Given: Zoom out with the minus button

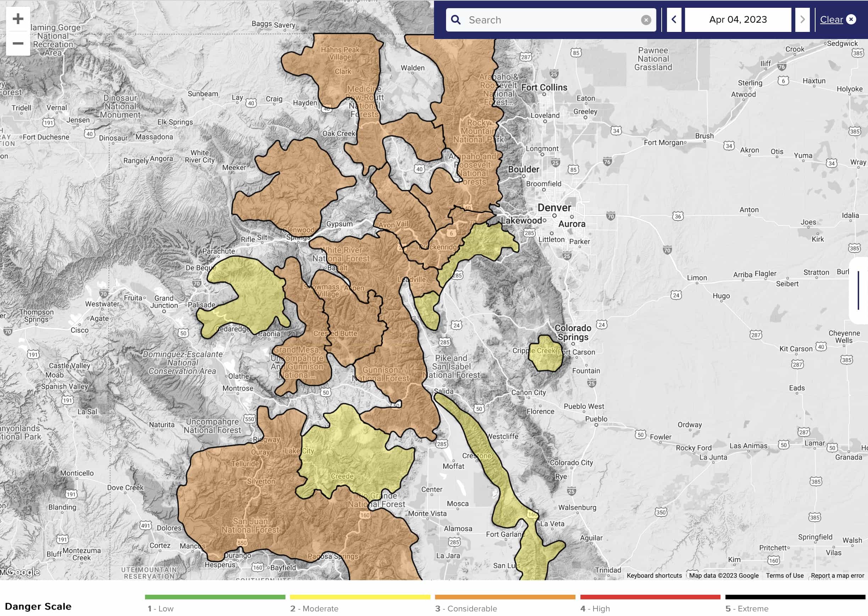Looking at the screenshot, I should pos(18,43).
